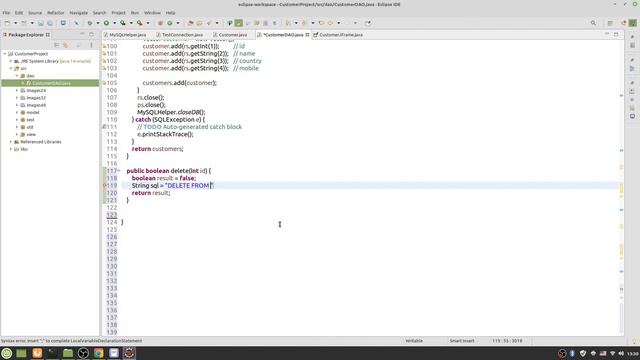Maximize the Package Explorer panel
The image size is (640, 360).
[x=91, y=34]
